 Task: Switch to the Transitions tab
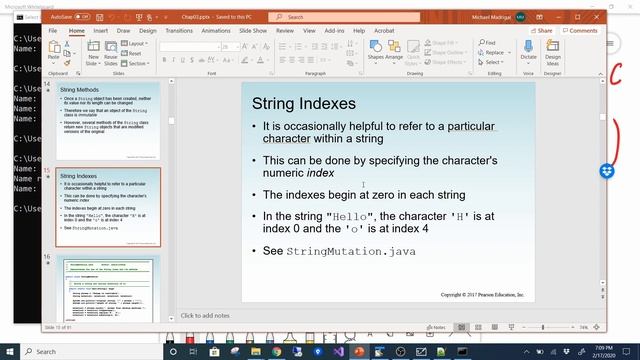coord(179,31)
